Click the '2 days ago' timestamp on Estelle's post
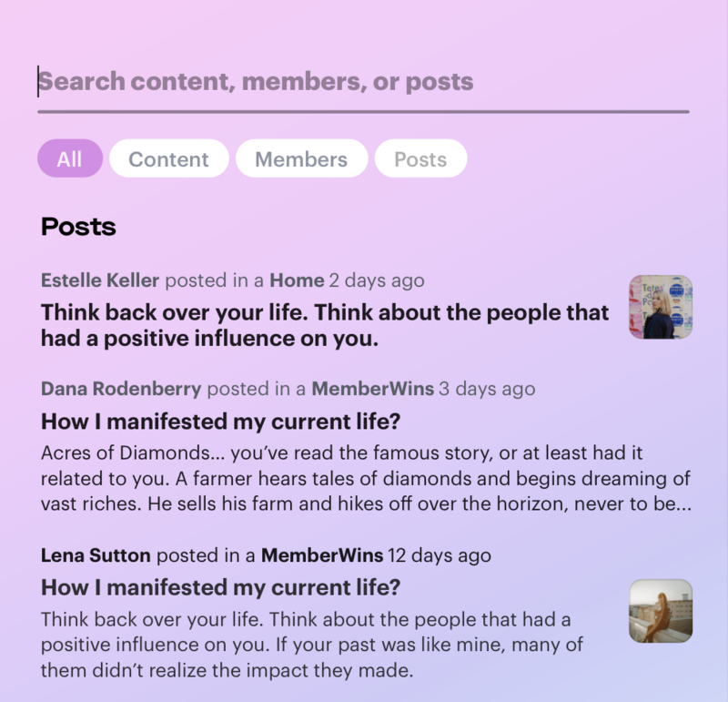The image size is (728, 702). coord(377,280)
